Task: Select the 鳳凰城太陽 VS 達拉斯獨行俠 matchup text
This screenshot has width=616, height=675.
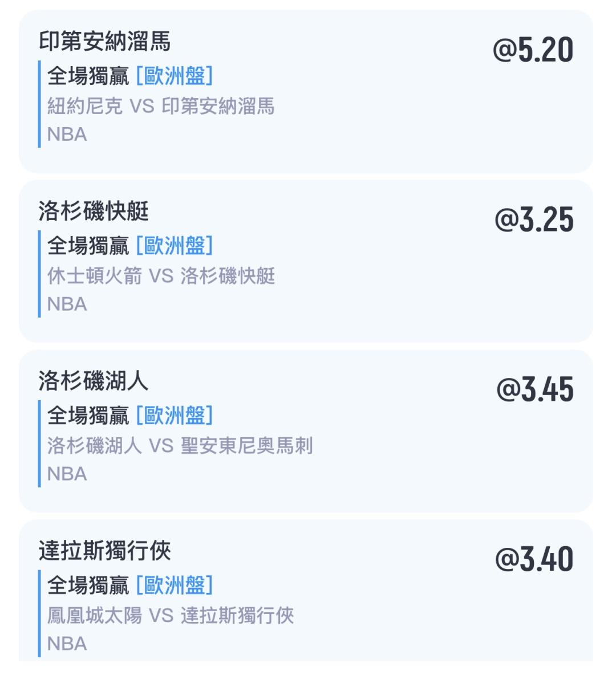Action: pos(170,616)
